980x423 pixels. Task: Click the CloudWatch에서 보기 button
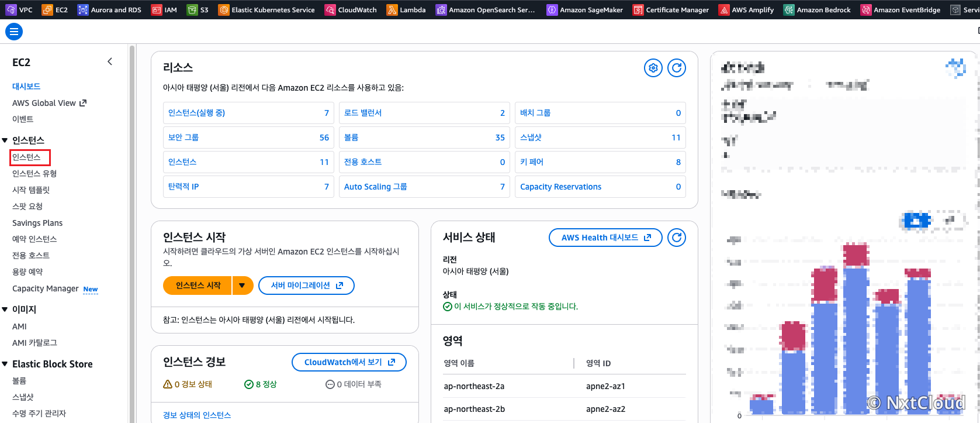(349, 362)
